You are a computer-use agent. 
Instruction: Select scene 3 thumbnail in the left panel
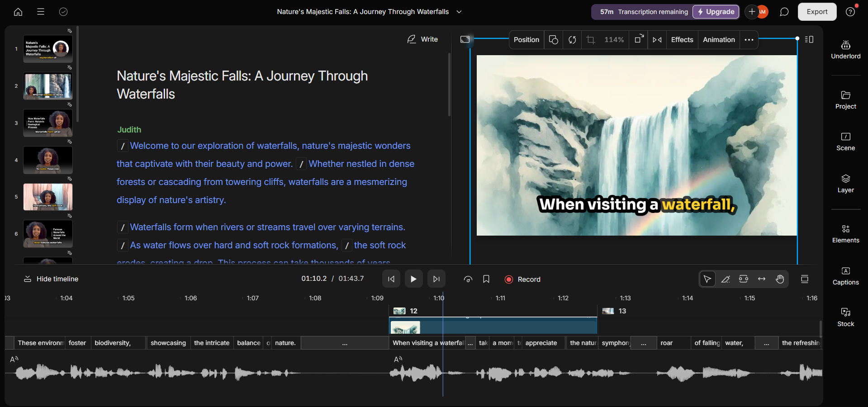(x=47, y=123)
